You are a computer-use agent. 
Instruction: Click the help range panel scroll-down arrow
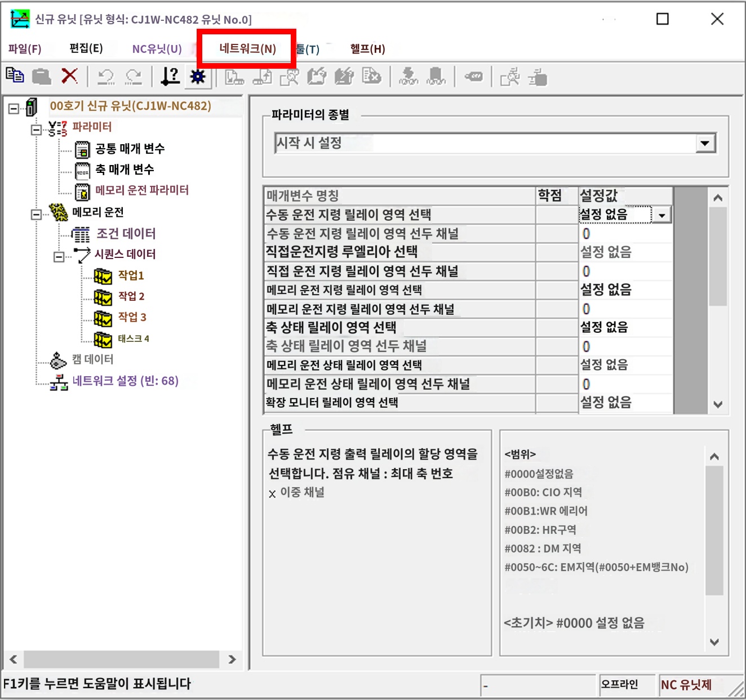pyautogui.click(x=714, y=641)
